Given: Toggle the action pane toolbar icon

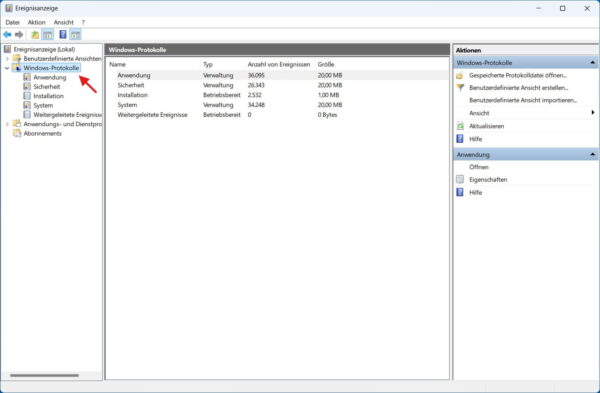Looking at the screenshot, I should point(75,35).
